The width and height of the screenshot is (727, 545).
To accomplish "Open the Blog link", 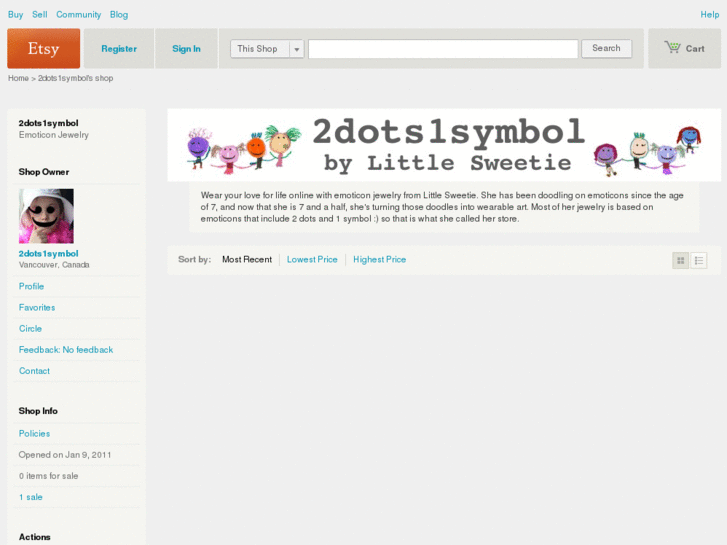I will [x=119, y=14].
